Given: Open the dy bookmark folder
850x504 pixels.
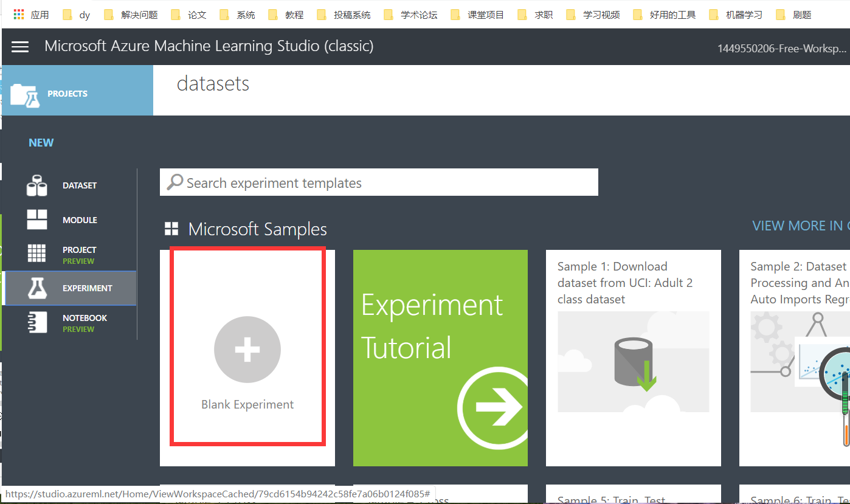Looking at the screenshot, I should tap(76, 15).
